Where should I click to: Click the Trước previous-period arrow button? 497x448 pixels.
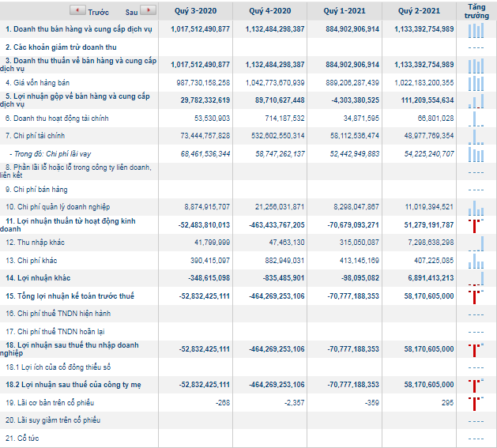(77, 12)
